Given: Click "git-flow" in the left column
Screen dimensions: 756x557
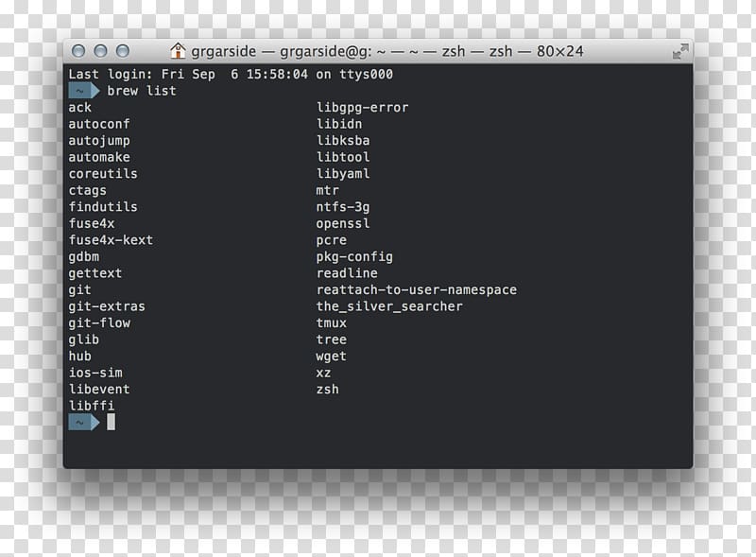Looking at the screenshot, I should 102,322.
